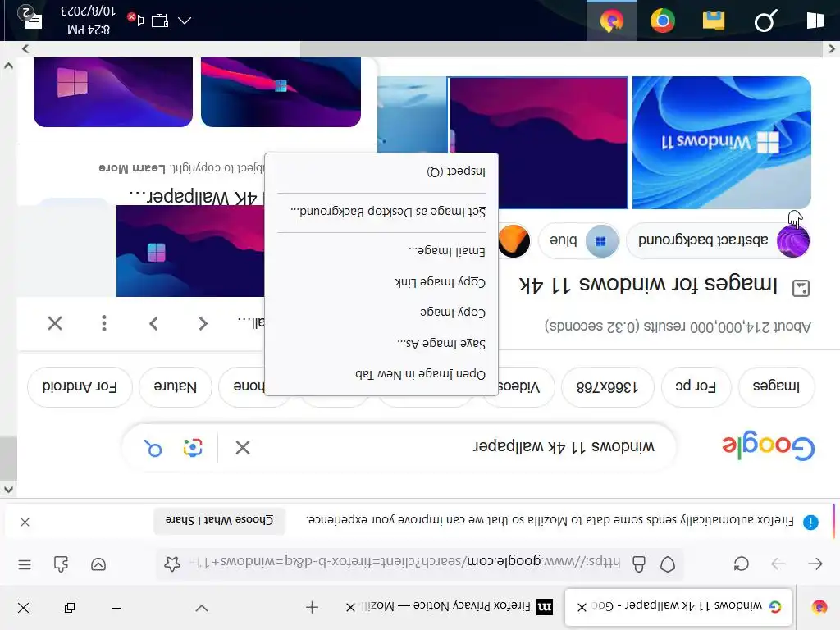Click the images section icon beside heading
The image size is (840, 630).
pyautogui.click(x=801, y=288)
